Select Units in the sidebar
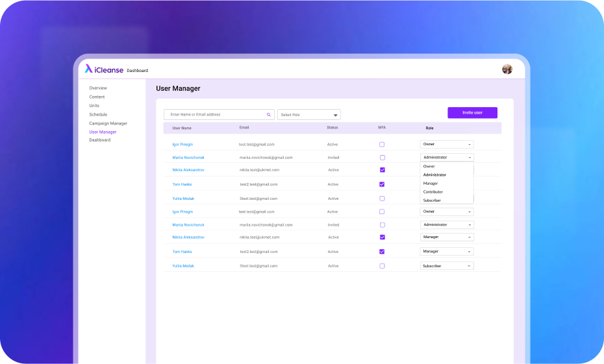The height and width of the screenshot is (364, 604). coord(94,105)
